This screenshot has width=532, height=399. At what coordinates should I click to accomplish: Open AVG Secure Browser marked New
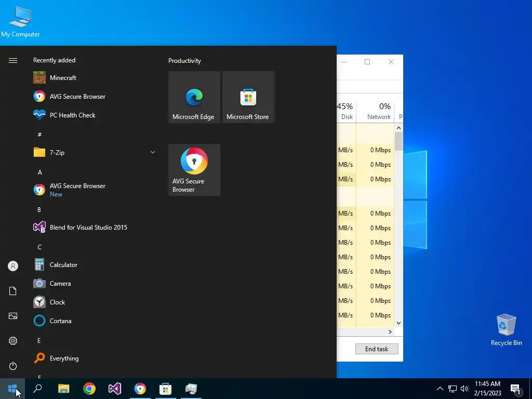coord(95,190)
